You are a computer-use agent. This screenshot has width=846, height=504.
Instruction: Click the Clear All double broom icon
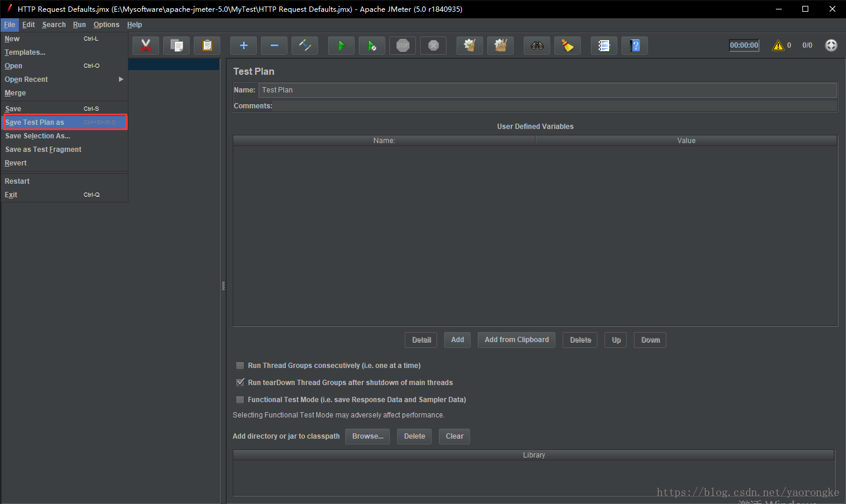coord(500,45)
